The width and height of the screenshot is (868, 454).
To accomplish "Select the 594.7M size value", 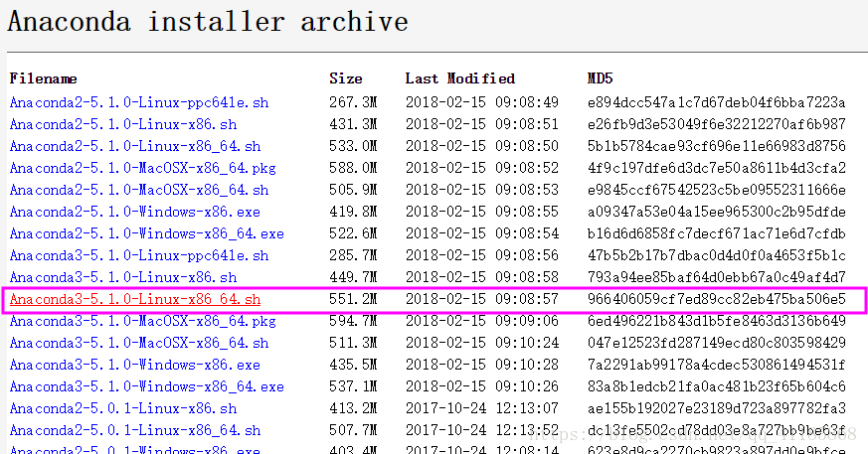I will click(x=353, y=321).
